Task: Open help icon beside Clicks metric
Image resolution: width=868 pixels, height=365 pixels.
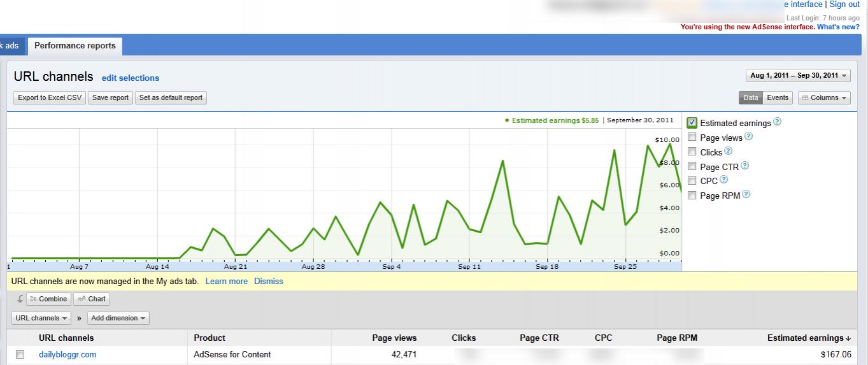Action: point(729,151)
